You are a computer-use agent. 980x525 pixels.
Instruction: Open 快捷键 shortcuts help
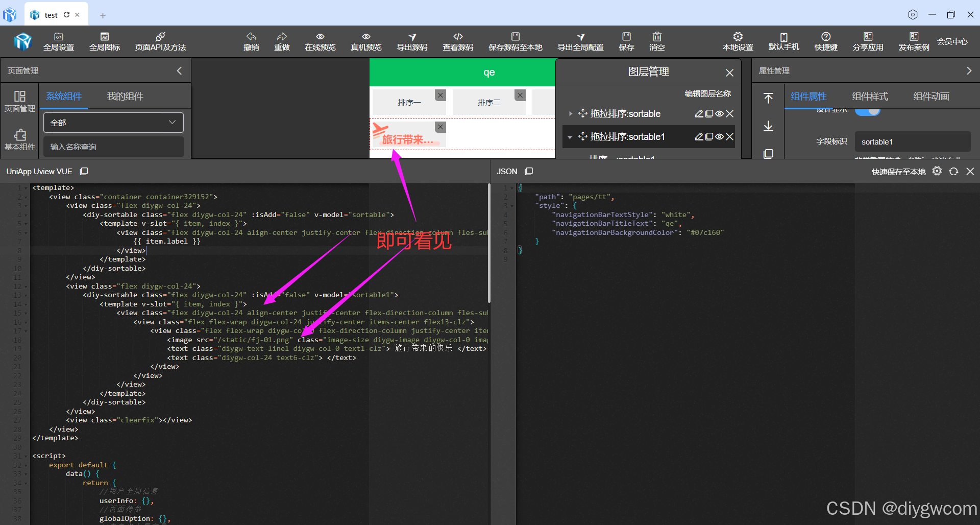tap(825, 42)
